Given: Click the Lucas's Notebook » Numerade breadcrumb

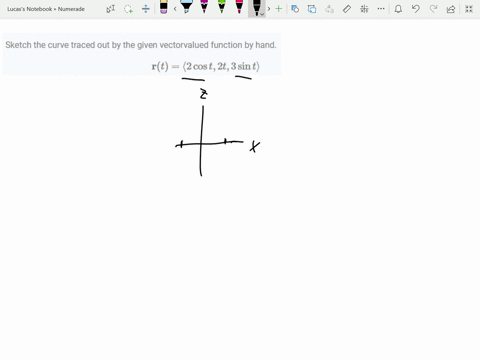Looking at the screenshot, I should tap(46, 9).
